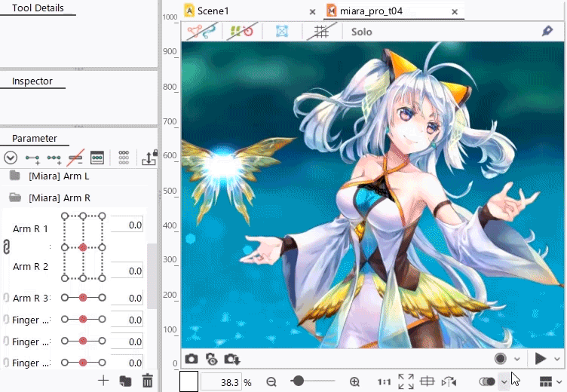Open the key form edit icon
Screen dimensions: 567x392
pos(97,158)
